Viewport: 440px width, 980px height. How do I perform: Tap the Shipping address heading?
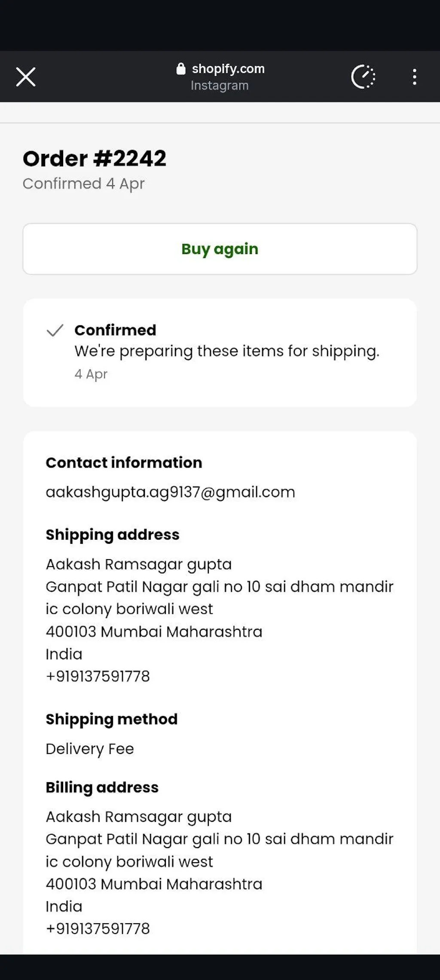point(113,535)
